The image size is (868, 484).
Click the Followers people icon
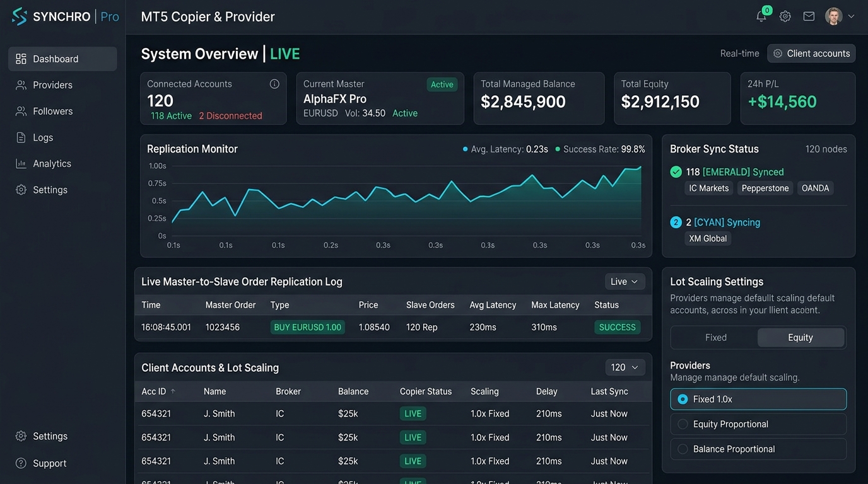21,112
